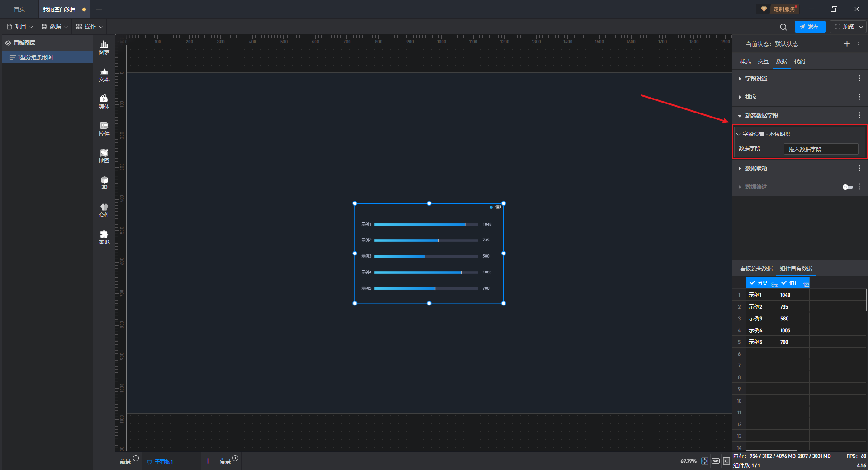The image size is (868, 470).
Task: Select the data cell 700
Action: click(793, 342)
